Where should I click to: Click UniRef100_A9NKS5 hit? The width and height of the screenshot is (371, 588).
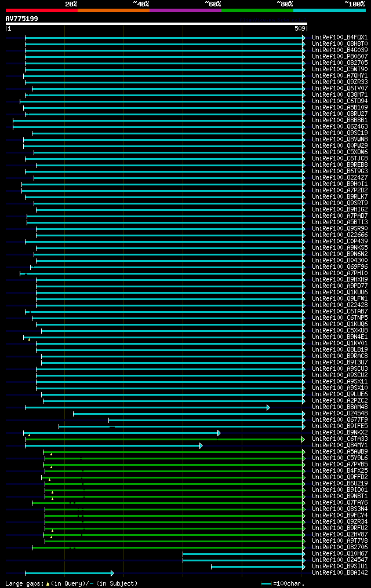340,248
